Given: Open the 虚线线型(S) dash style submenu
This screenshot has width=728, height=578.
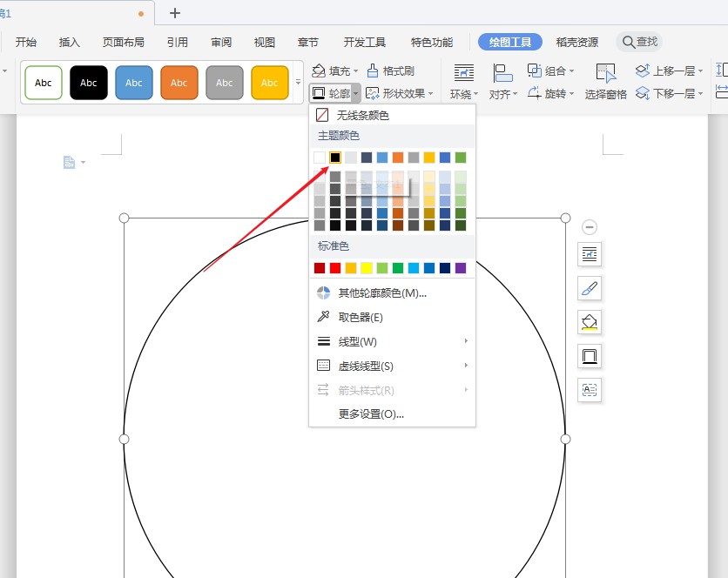Looking at the screenshot, I should coord(392,366).
